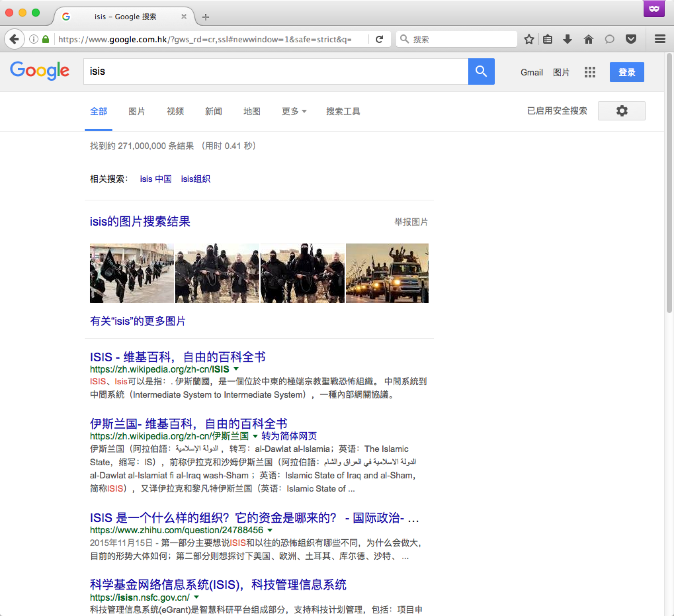Open '科学基金网络信息系统(ISIS)' result
The width and height of the screenshot is (674, 616).
pyautogui.click(x=218, y=585)
